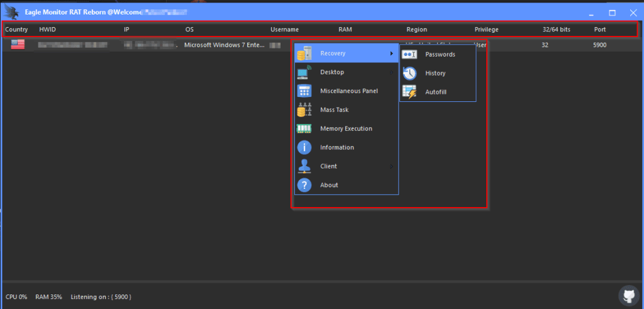Click the History clock icon
Screen dimensions: 644x309
click(409, 74)
